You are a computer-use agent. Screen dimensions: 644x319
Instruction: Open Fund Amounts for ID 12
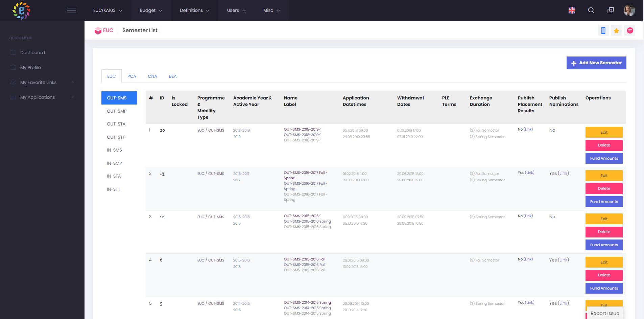click(604, 245)
